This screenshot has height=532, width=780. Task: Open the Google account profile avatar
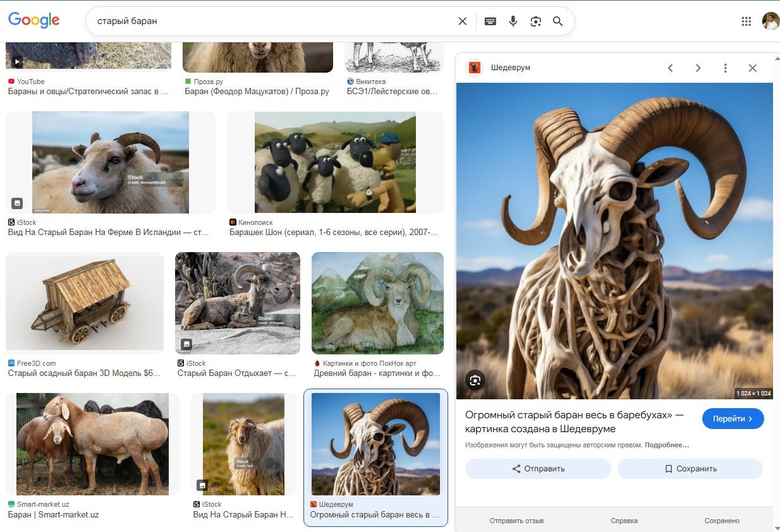coord(771,21)
